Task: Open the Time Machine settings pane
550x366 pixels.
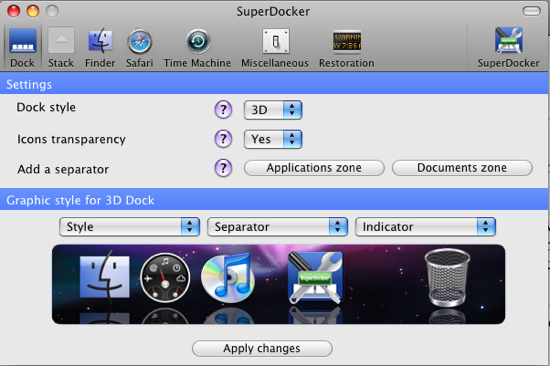Action: pyautogui.click(x=197, y=48)
